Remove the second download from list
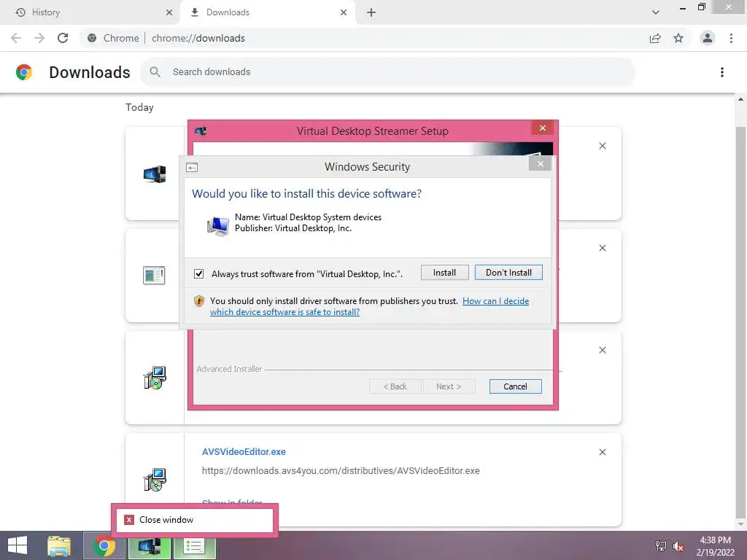 tap(602, 248)
